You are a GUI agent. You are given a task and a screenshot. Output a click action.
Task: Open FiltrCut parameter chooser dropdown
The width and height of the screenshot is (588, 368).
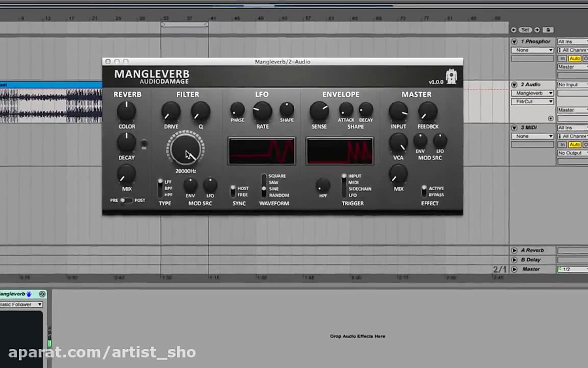click(x=532, y=102)
